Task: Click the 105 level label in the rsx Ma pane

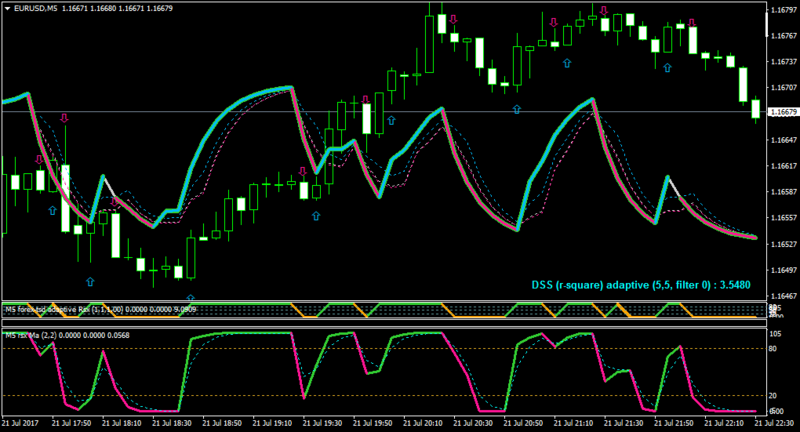Action: point(774,334)
